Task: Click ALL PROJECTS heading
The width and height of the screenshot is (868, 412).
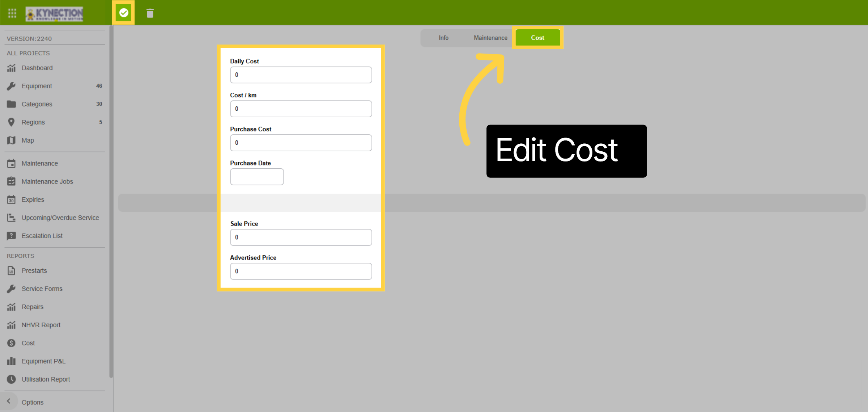Action: tap(28, 53)
